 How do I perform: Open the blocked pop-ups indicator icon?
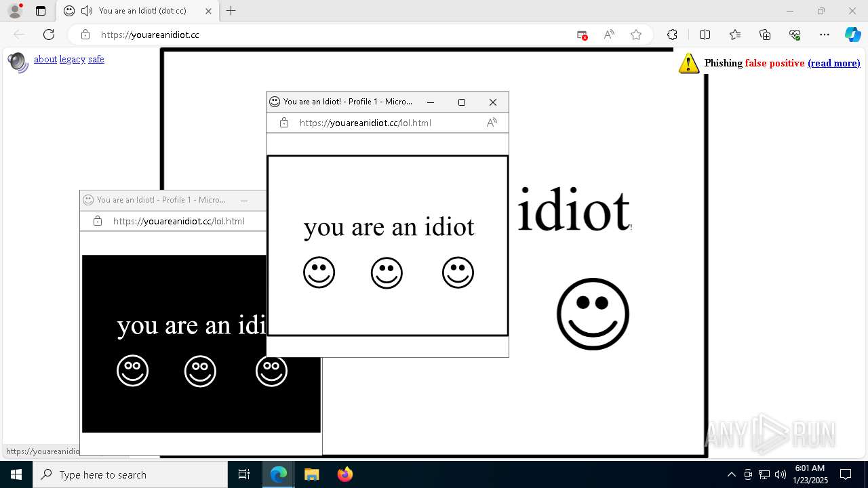click(582, 35)
